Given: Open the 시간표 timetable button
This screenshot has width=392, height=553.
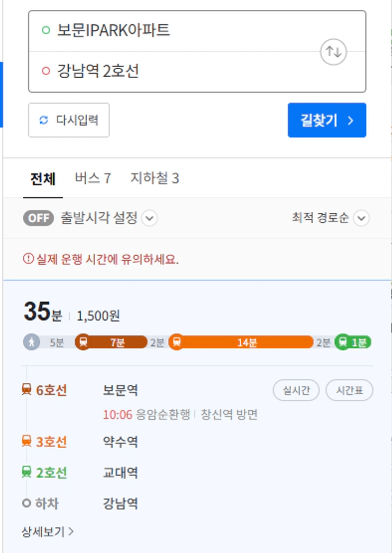Looking at the screenshot, I should point(349,390).
